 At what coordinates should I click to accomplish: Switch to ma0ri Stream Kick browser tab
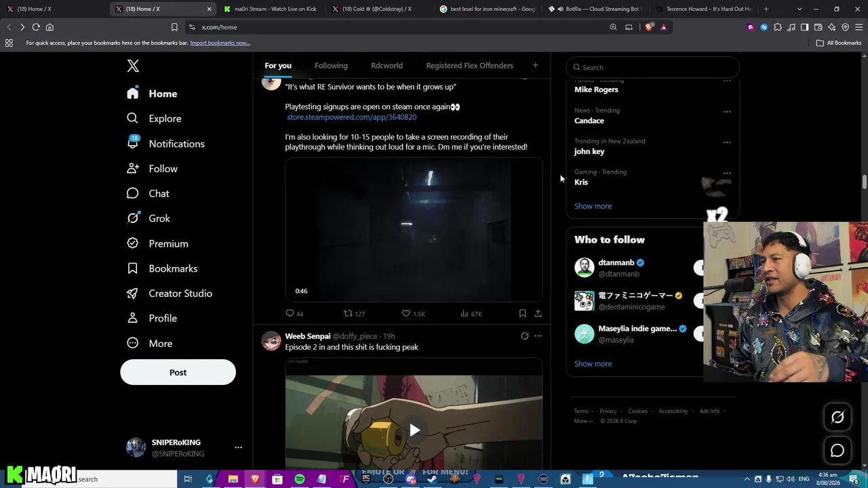[x=270, y=9]
